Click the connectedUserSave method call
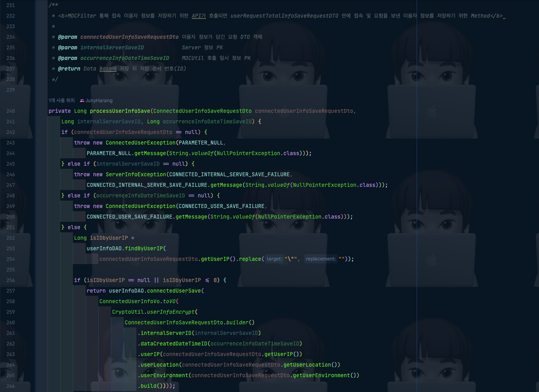539x392 pixels. [x=174, y=291]
